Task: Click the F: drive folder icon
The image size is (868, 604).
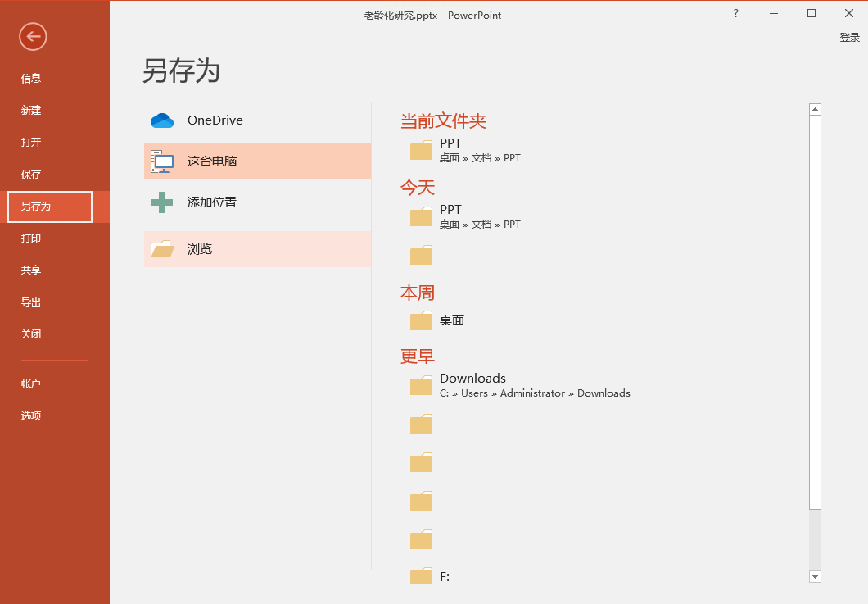Action: 421,576
